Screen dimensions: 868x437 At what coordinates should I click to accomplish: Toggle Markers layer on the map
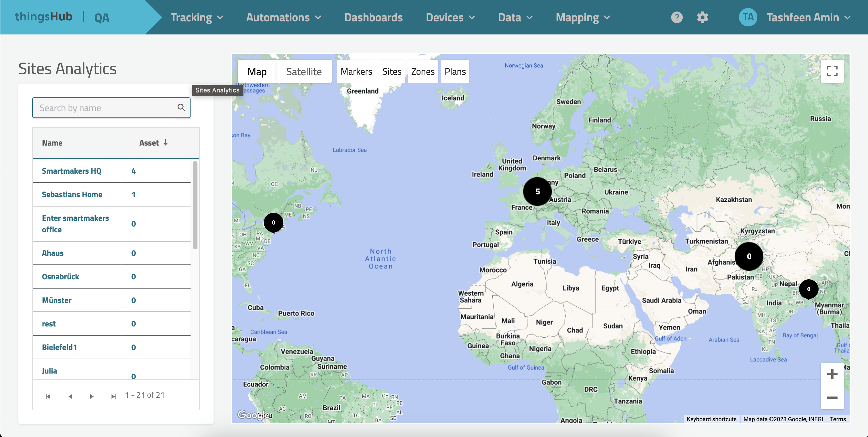tap(356, 71)
